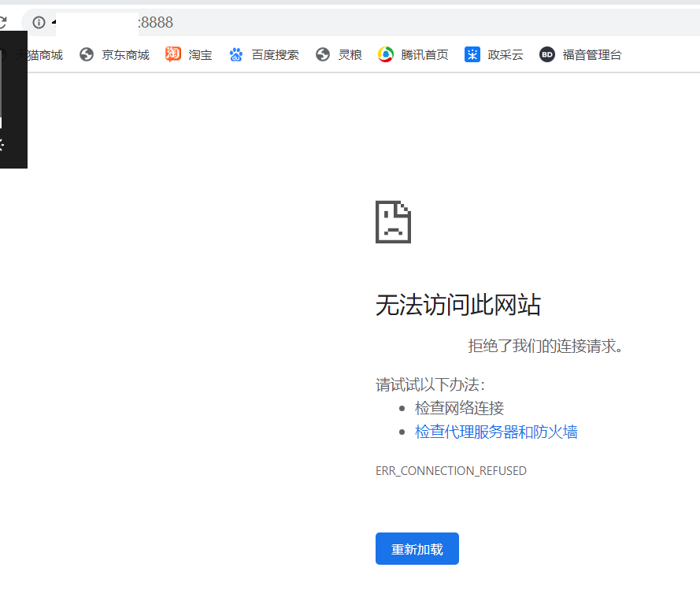Click the 拒绝了我们的连接请求 message
Screen dimensions: 700x601
point(545,346)
